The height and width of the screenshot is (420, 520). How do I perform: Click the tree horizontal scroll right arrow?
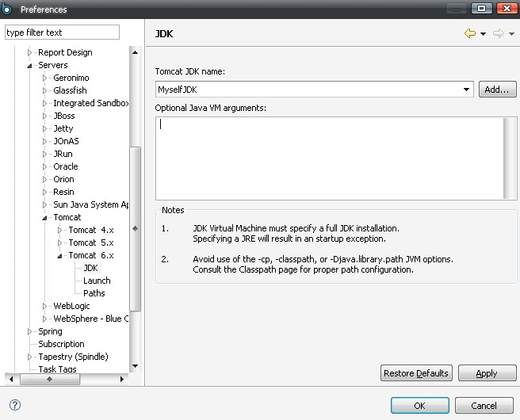(122, 379)
